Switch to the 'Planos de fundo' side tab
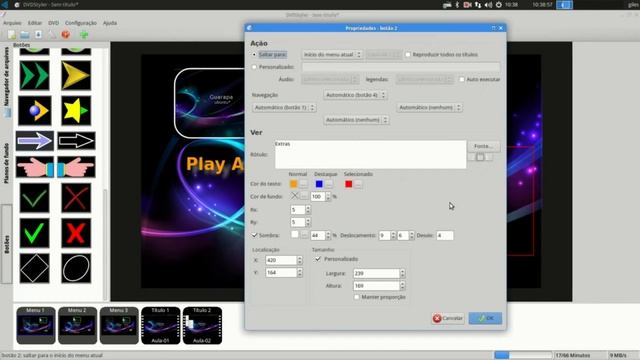The height and width of the screenshot is (360, 640). click(x=7, y=163)
